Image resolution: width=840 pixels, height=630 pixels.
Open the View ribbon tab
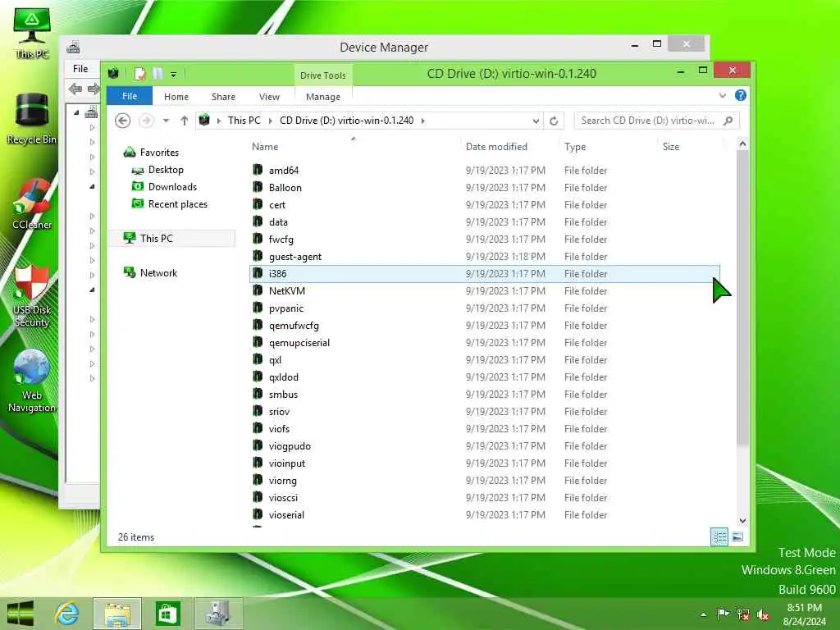point(269,97)
